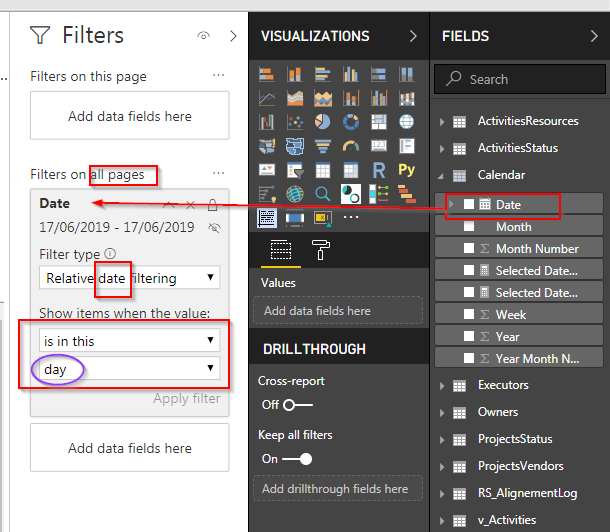The width and height of the screenshot is (610, 532).
Task: Expand the ActivitiesStatus table
Action: click(442, 149)
